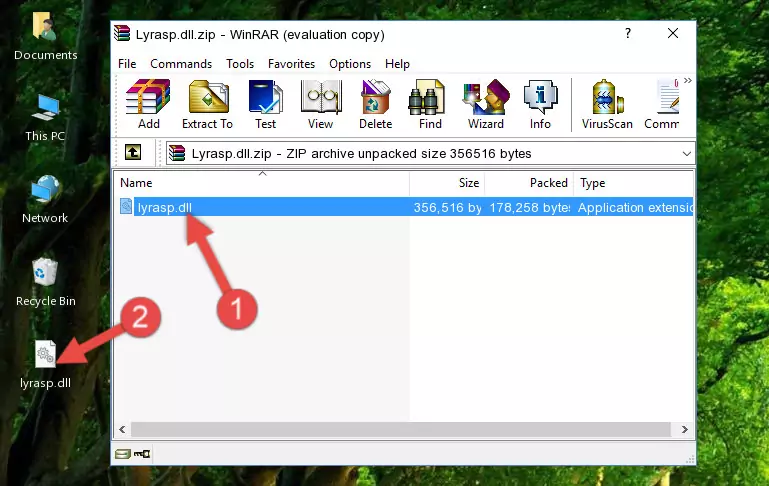Open the Commands menu
Image resolution: width=769 pixels, height=486 pixels.
point(181,64)
